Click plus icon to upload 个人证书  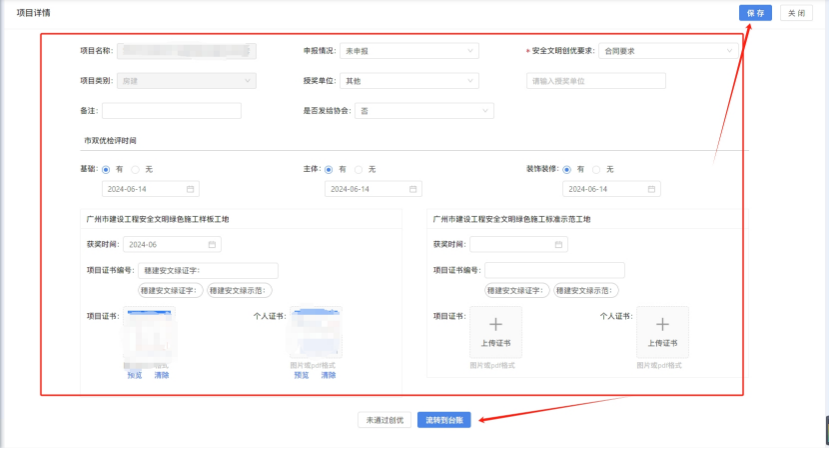(x=662, y=324)
